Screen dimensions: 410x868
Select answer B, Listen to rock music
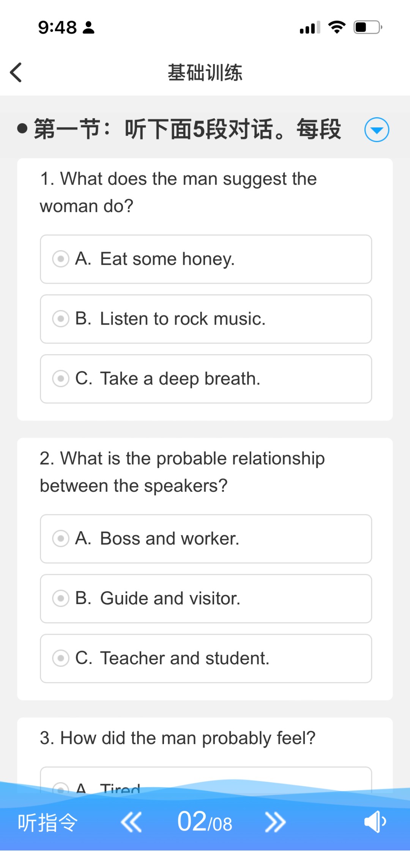206,319
